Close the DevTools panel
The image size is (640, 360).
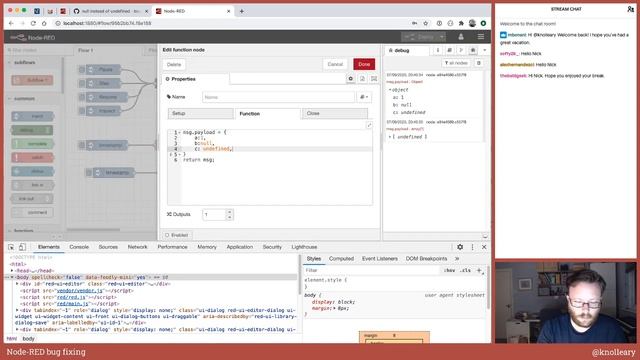click(x=484, y=247)
